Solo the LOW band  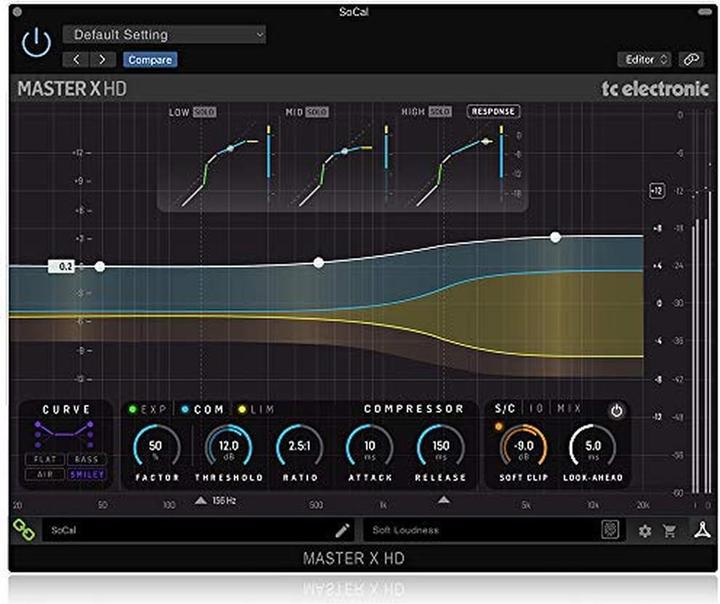[205, 112]
